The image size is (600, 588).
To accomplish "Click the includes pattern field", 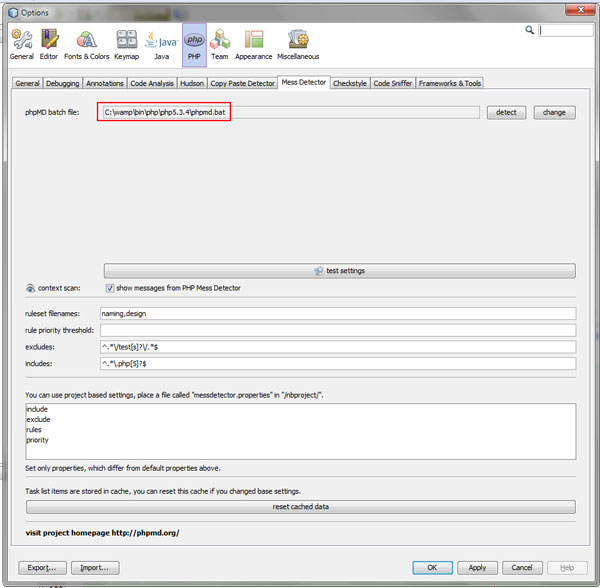I will tap(338, 364).
